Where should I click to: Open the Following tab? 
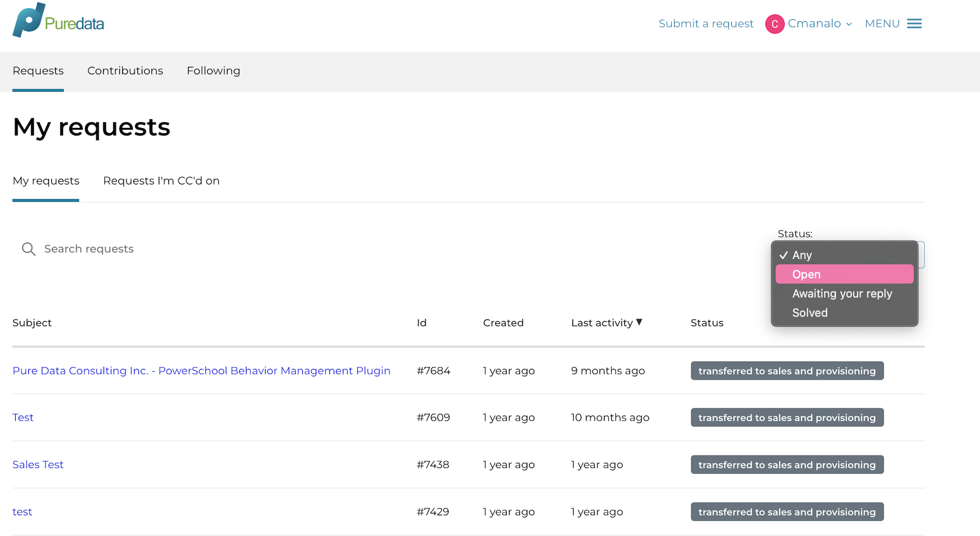[213, 71]
